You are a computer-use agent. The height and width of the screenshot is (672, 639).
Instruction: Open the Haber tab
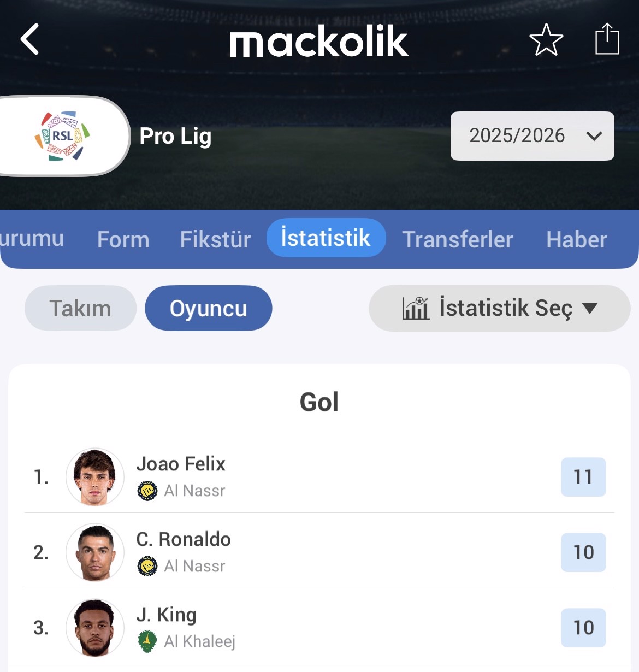[577, 239]
